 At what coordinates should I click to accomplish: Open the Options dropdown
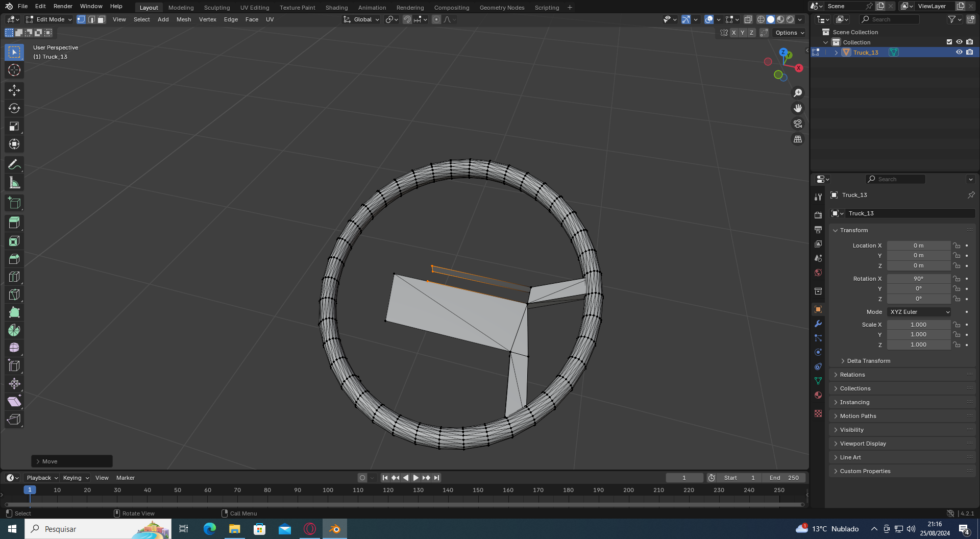click(789, 33)
